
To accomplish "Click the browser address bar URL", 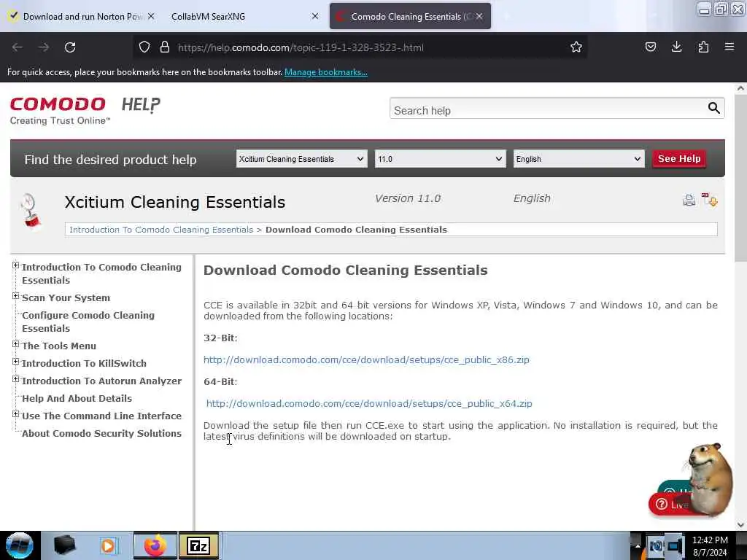I will pyautogui.click(x=301, y=47).
